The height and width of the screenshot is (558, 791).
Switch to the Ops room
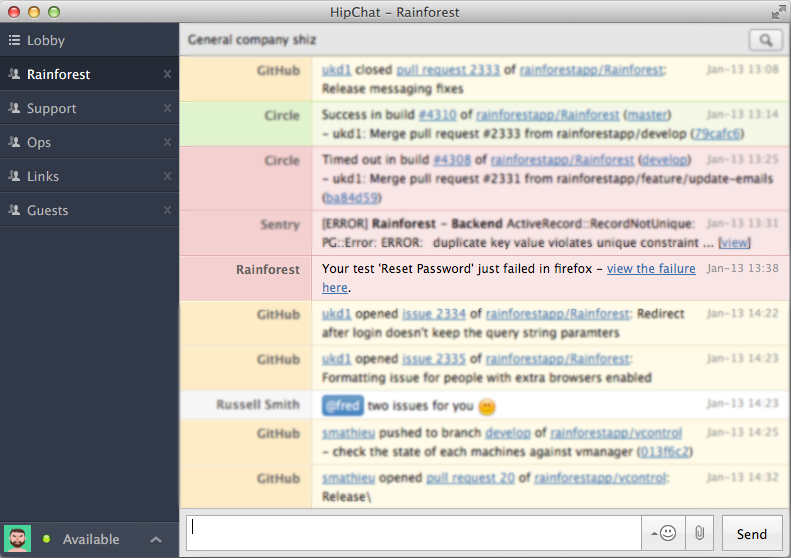(x=89, y=142)
